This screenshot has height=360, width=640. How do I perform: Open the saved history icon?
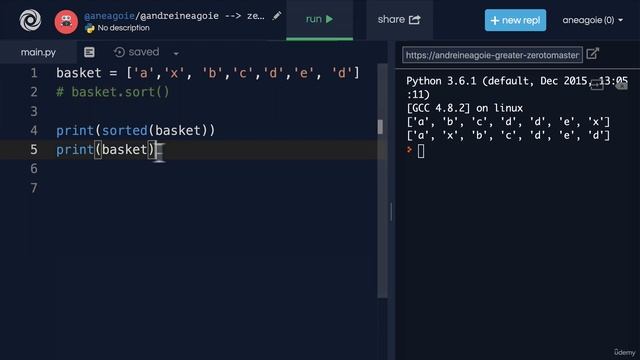(119, 52)
